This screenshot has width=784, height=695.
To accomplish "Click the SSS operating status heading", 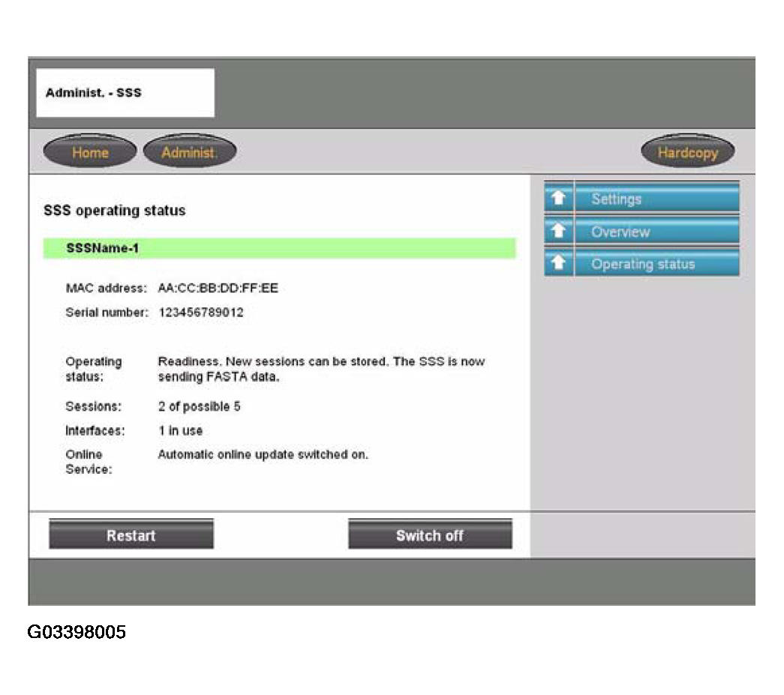I will 114,211.
